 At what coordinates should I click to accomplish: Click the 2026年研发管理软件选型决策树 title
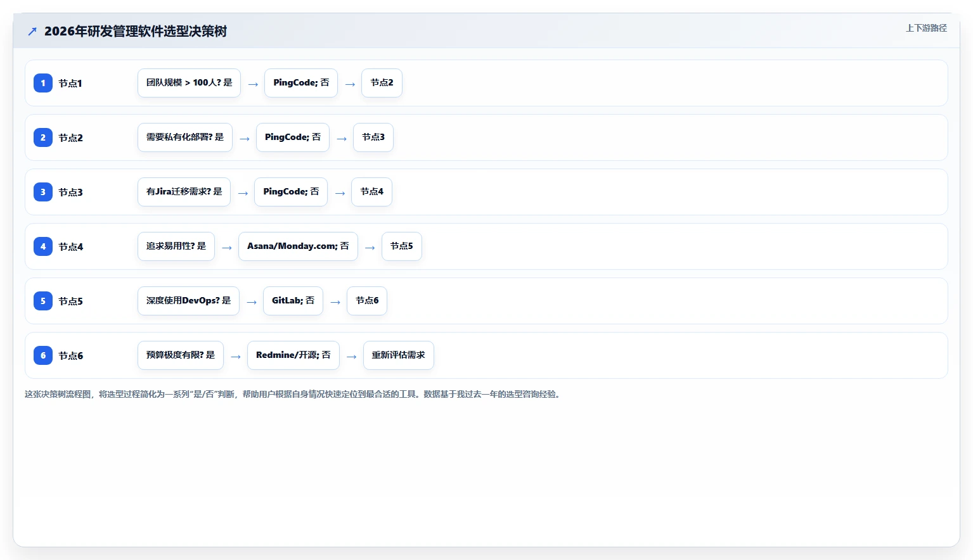pos(136,31)
